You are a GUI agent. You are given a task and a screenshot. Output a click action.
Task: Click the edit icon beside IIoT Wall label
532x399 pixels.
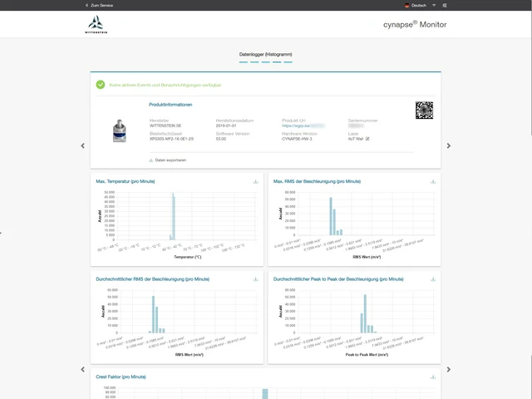368,139
